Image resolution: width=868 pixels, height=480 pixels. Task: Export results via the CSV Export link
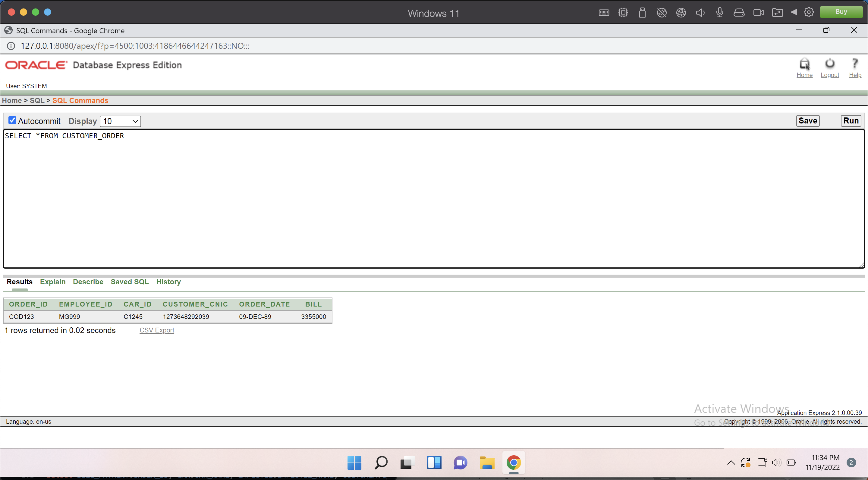(x=157, y=330)
